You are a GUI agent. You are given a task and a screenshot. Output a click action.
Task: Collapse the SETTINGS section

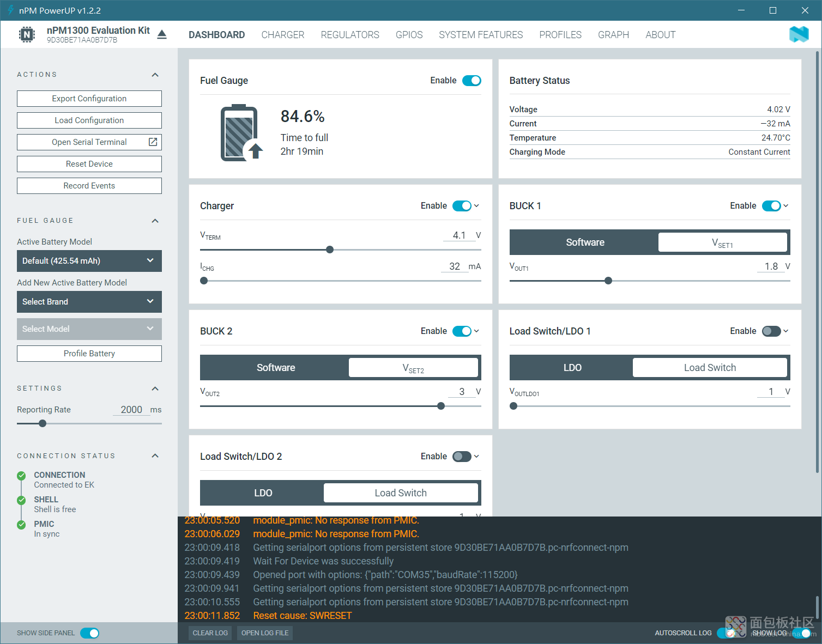155,388
